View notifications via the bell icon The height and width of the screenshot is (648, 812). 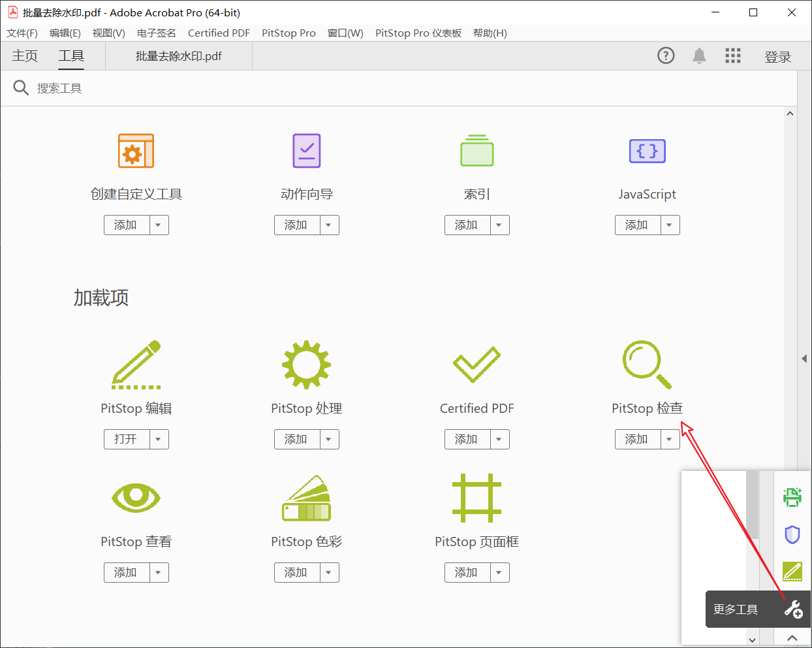[x=699, y=56]
